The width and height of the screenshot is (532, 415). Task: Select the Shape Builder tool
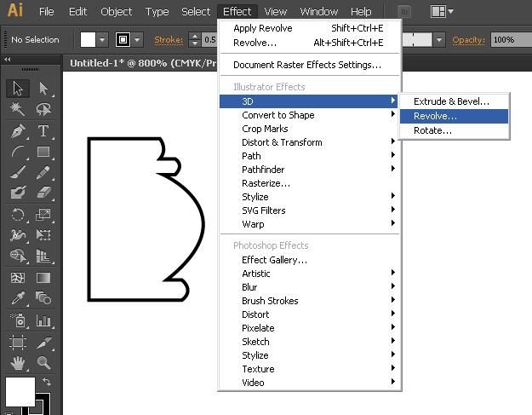coord(18,256)
